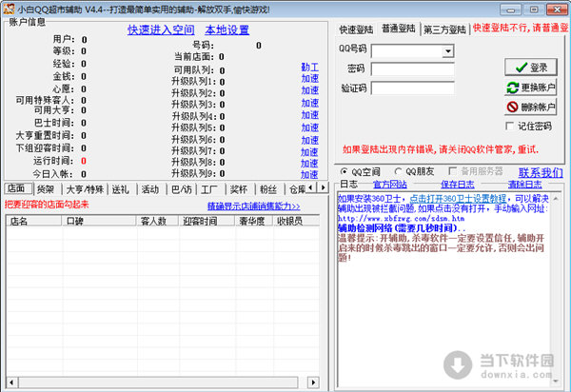Click the 迎客时间 column header
This screenshot has height=392, width=571.
click(207, 221)
